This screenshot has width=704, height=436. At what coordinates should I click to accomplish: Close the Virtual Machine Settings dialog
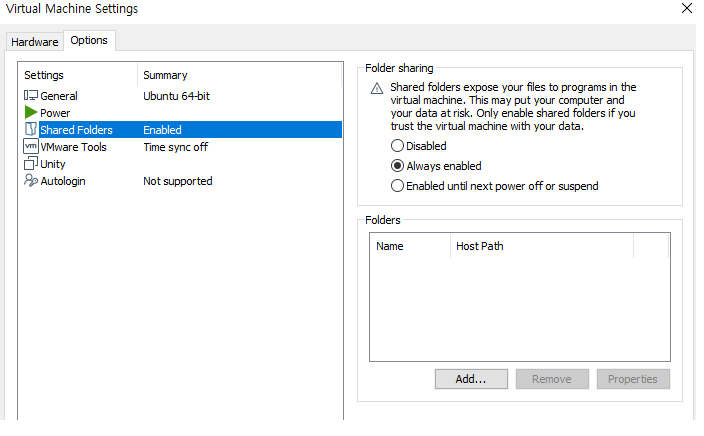click(x=686, y=8)
